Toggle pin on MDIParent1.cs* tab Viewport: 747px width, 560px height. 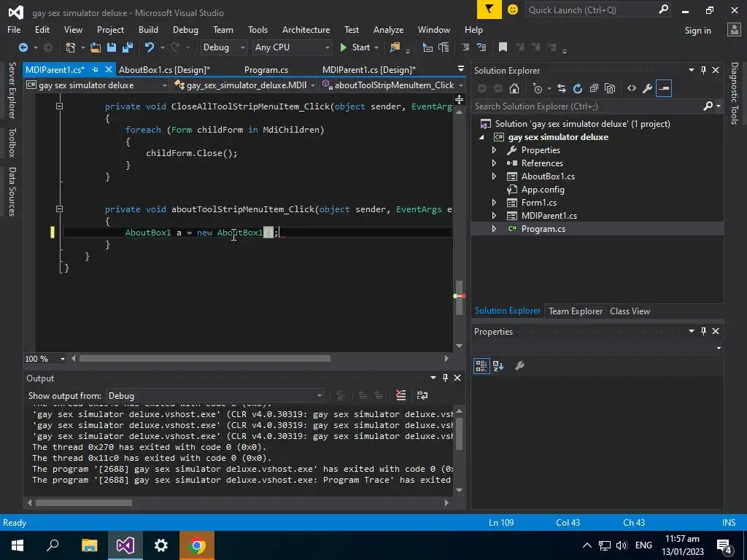(96, 69)
